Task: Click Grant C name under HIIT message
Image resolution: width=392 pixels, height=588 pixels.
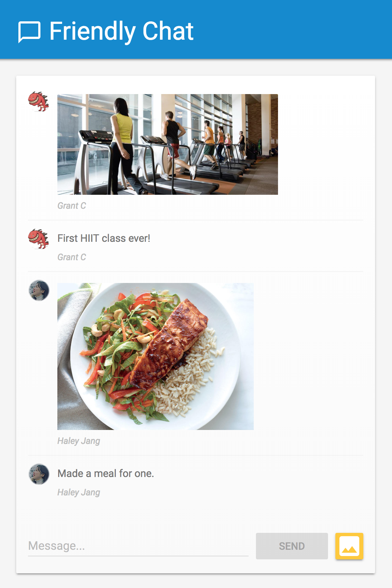Action: [72, 257]
